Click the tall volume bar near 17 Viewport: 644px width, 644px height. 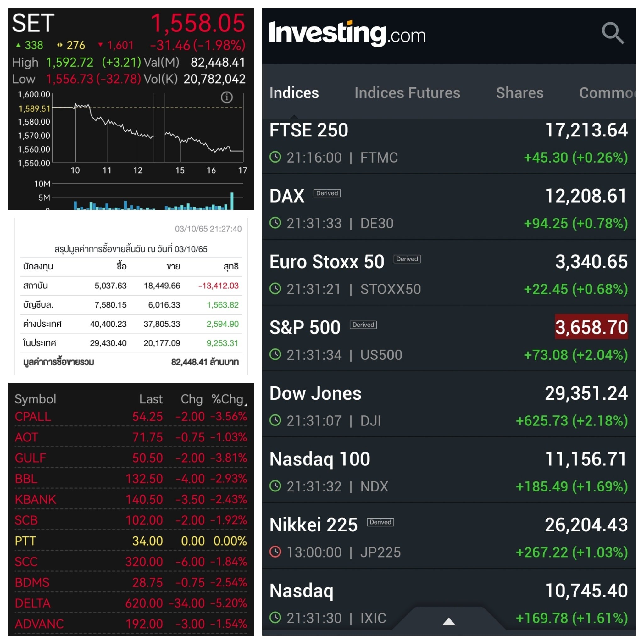tap(232, 201)
